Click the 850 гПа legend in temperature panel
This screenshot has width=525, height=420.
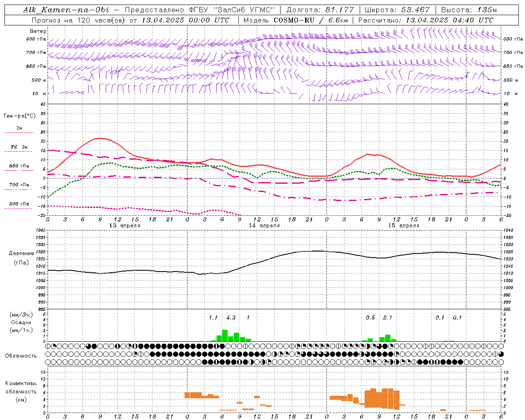coord(19,166)
